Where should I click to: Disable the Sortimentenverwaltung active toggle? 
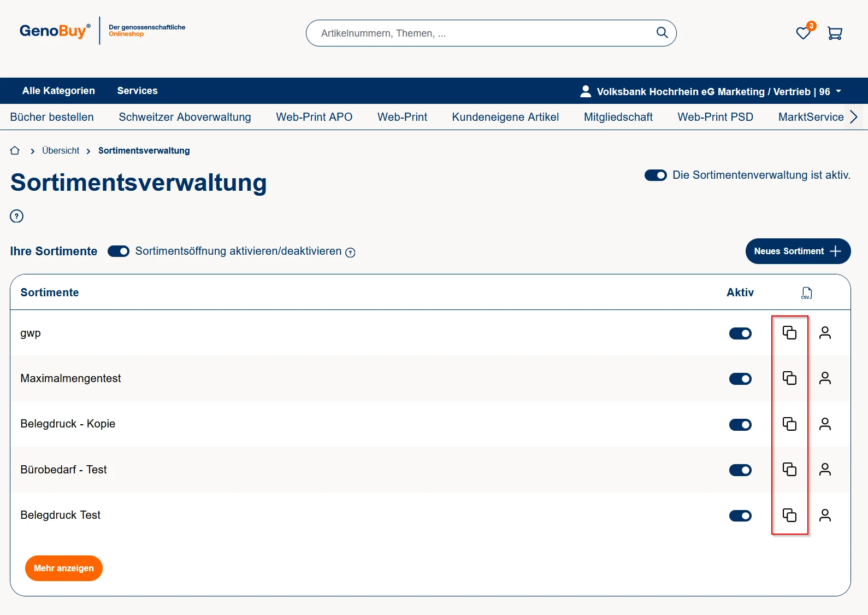point(656,175)
